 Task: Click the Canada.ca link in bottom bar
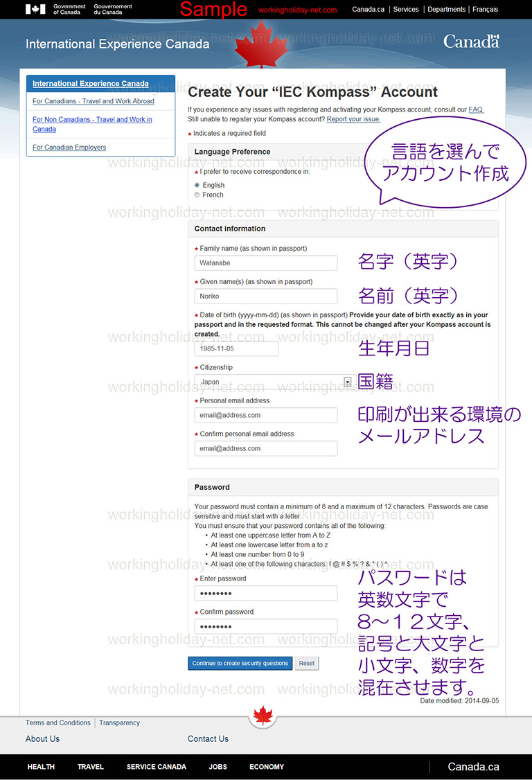[473, 767]
